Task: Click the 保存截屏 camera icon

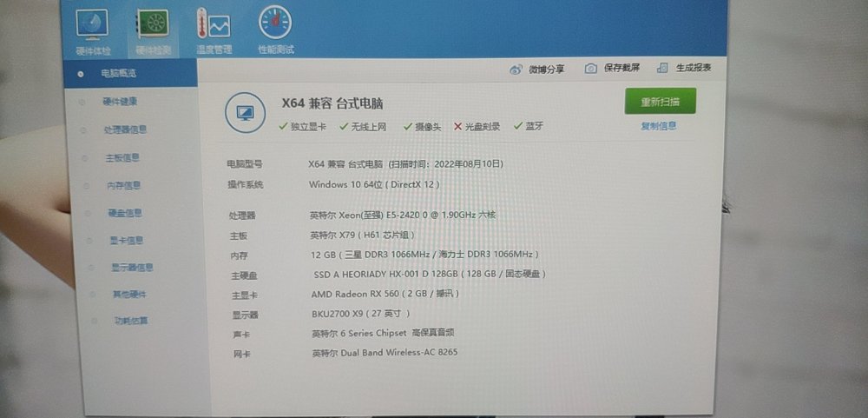Action: (590, 68)
